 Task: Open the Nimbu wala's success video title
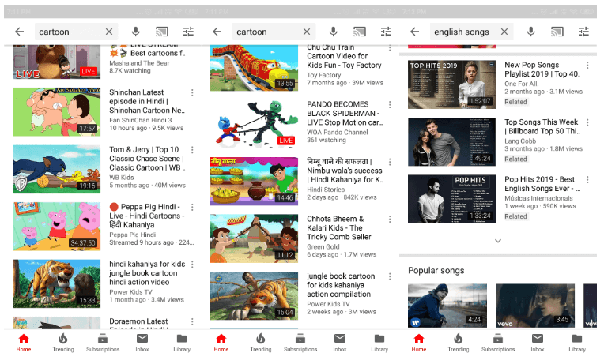(345, 171)
